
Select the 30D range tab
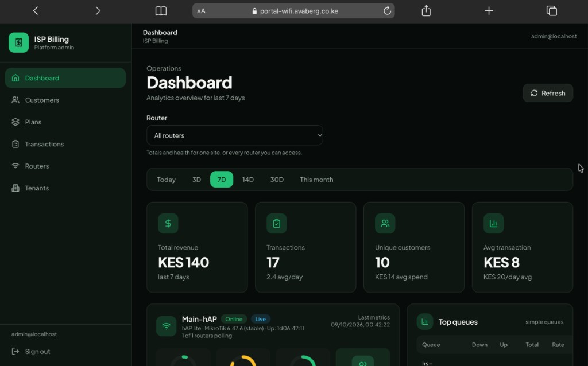[277, 180]
